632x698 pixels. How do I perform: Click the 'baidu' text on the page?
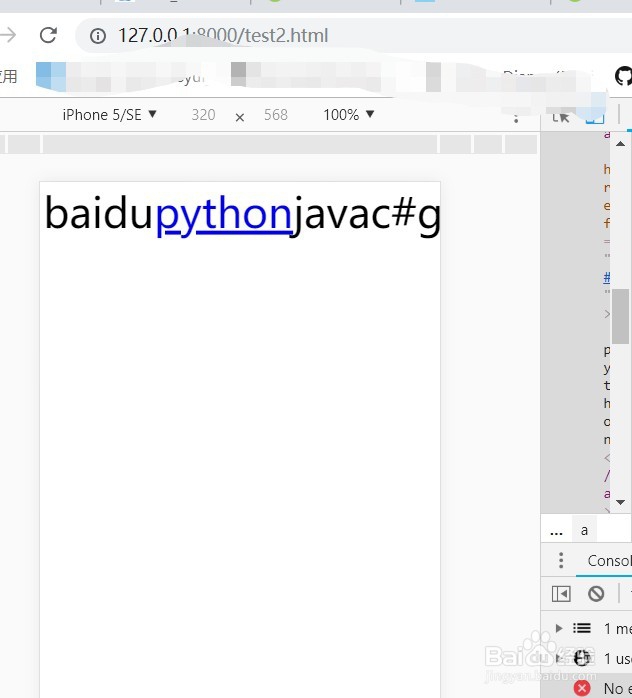point(99,214)
